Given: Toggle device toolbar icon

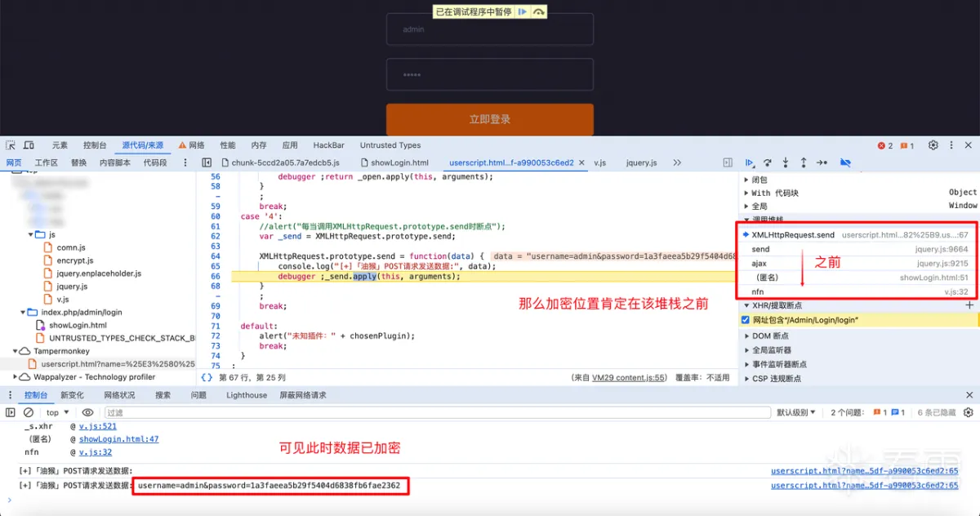Looking at the screenshot, I should pyautogui.click(x=29, y=145).
